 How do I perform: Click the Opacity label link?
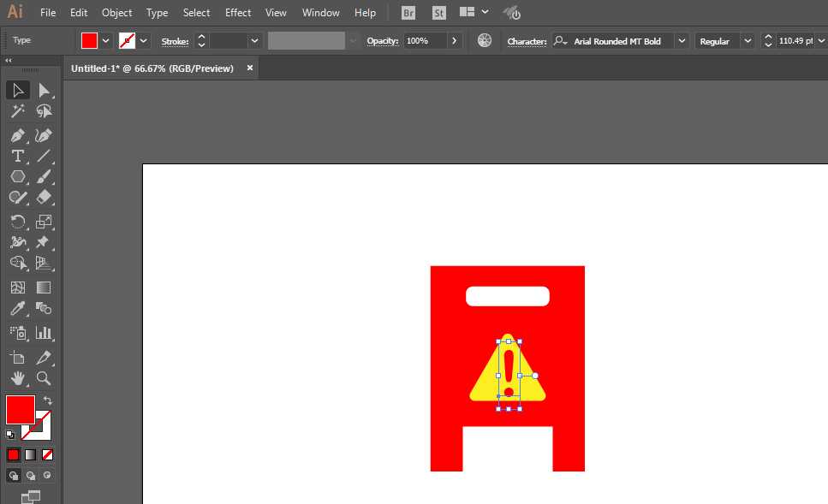[382, 41]
